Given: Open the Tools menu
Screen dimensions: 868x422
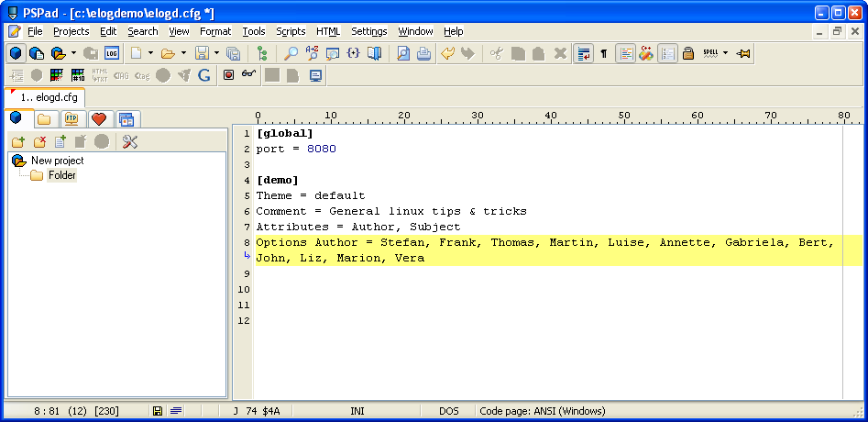Looking at the screenshot, I should pos(254,31).
